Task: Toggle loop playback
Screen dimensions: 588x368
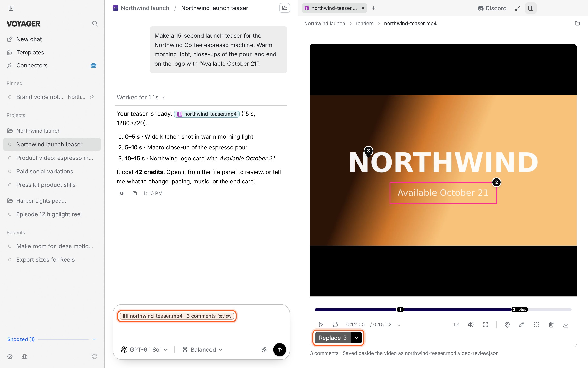Action: (335, 325)
